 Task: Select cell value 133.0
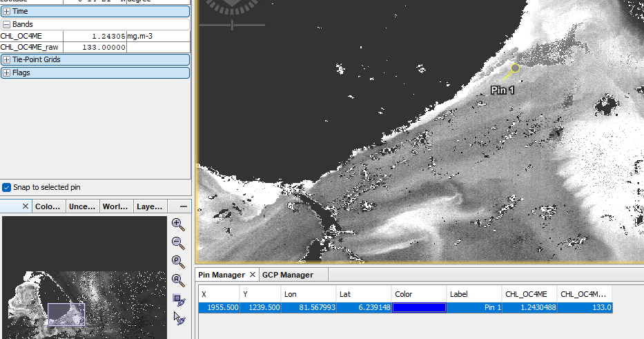[x=585, y=307]
